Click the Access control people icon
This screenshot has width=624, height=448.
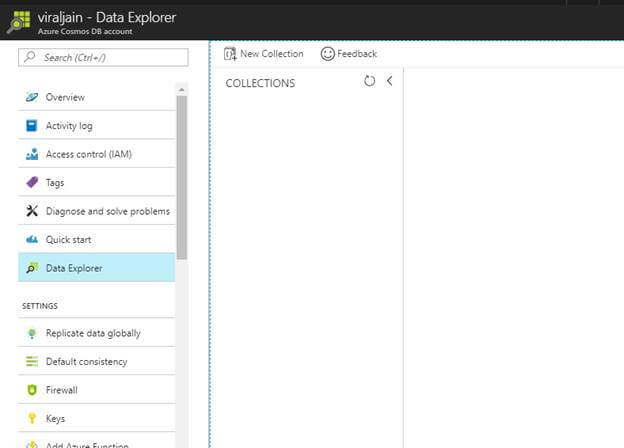pos(32,154)
